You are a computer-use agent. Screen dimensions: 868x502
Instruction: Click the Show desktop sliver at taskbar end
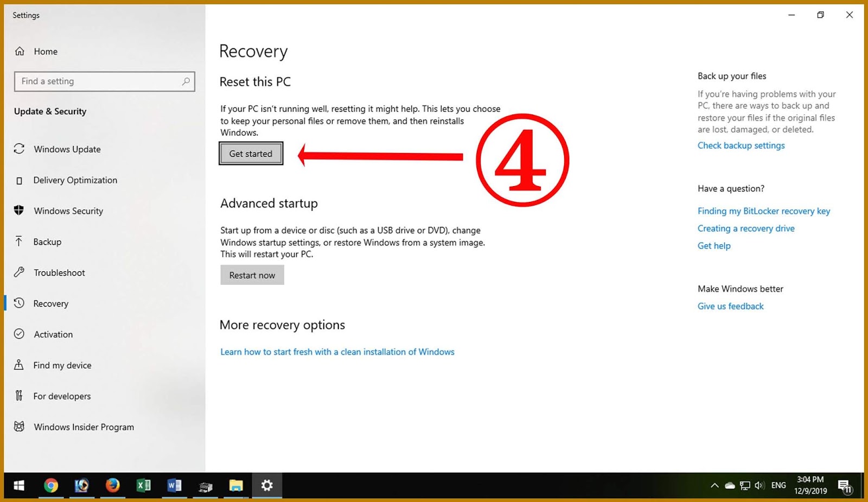pos(861,486)
